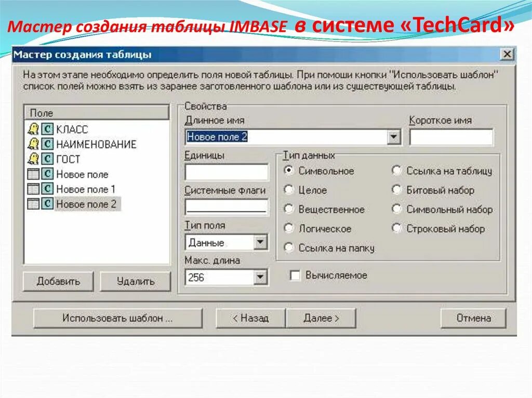The height and width of the screenshot is (398, 532).
Task: Click the Добавить button
Action: (58, 281)
